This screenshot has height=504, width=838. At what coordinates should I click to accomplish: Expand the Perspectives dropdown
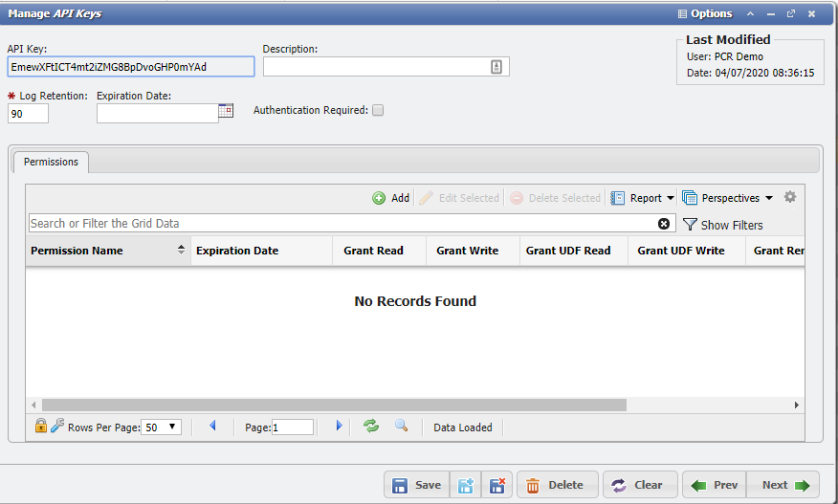coord(728,198)
